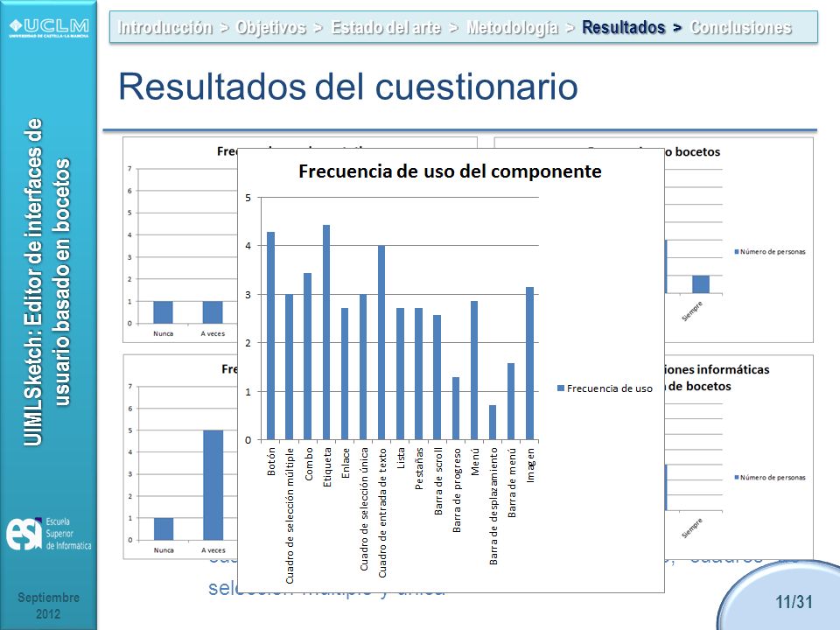Jump to the Estado del arte section
The image size is (840, 630).
pos(386,27)
